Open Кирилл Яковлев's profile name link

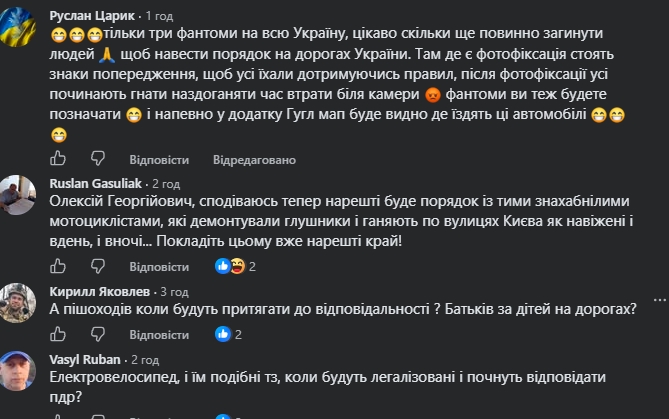pyautogui.click(x=100, y=291)
